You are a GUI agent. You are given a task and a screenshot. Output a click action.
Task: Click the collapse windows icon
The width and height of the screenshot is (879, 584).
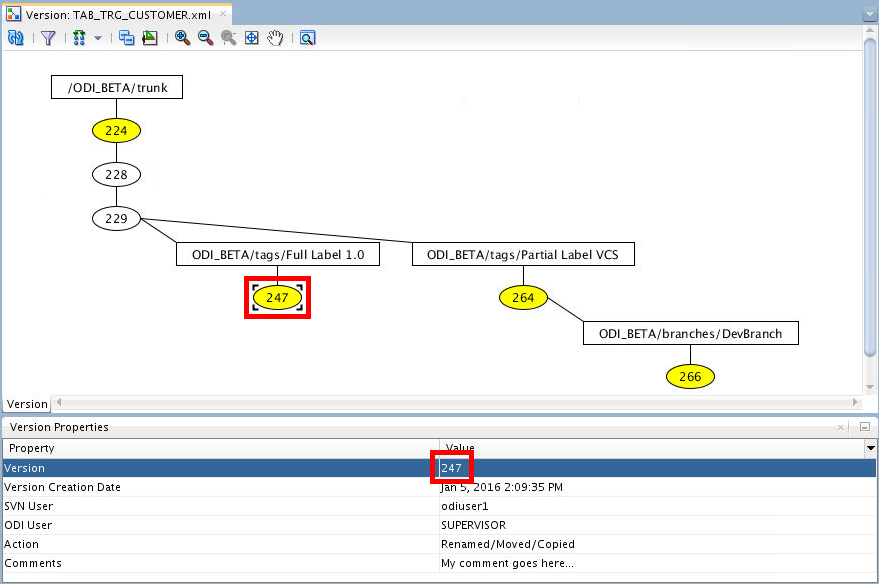pyautogui.click(x=127, y=38)
